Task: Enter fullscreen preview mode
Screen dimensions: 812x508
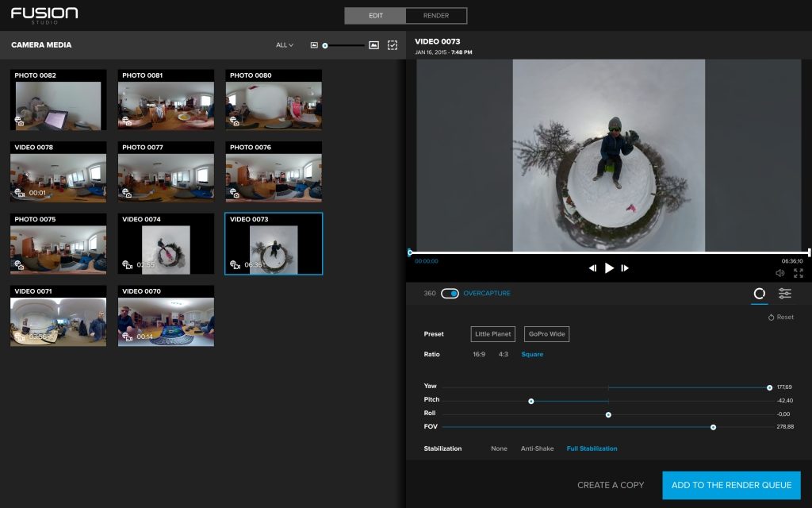Action: (x=798, y=273)
